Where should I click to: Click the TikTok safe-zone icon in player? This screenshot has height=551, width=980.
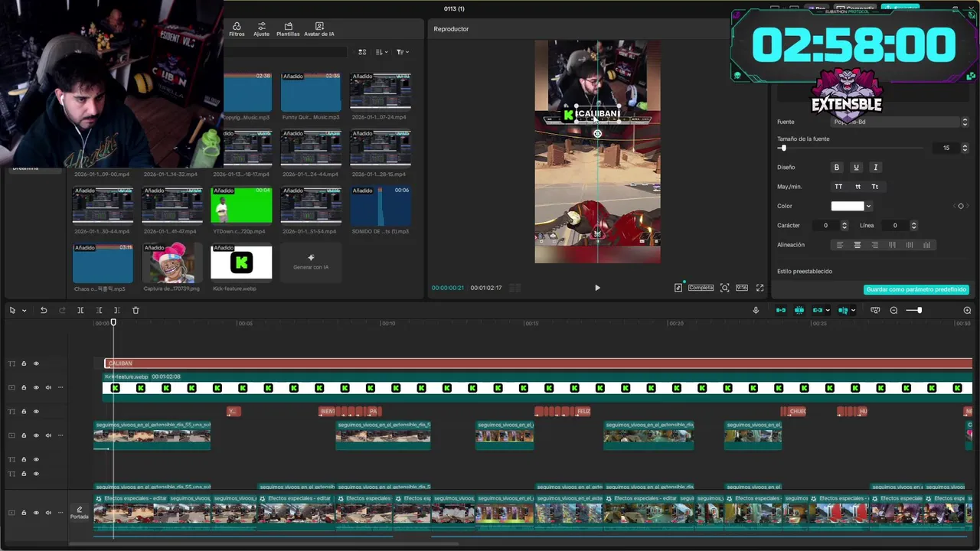pyautogui.click(x=678, y=288)
